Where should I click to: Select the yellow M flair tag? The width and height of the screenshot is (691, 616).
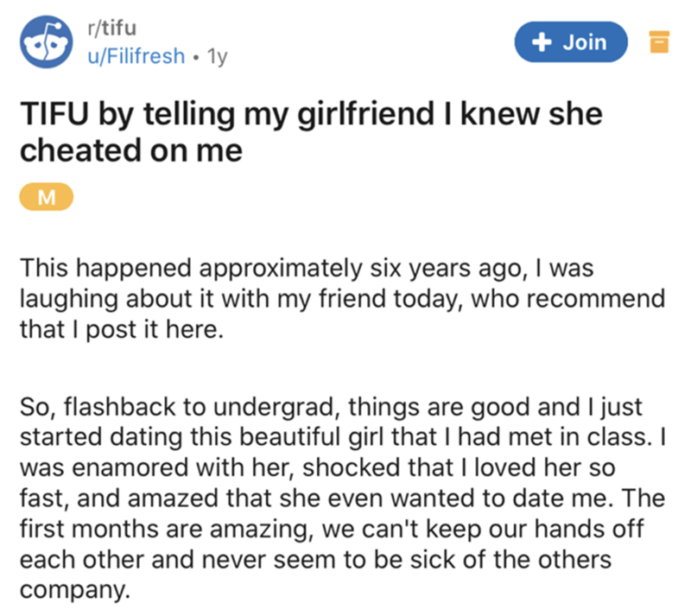48,198
